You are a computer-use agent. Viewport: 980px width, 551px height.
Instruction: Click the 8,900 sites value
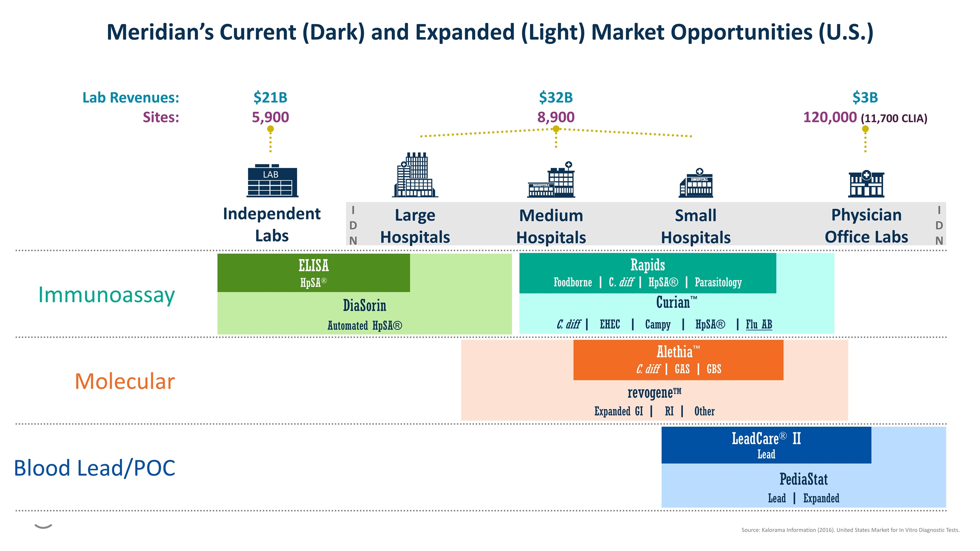point(556,117)
